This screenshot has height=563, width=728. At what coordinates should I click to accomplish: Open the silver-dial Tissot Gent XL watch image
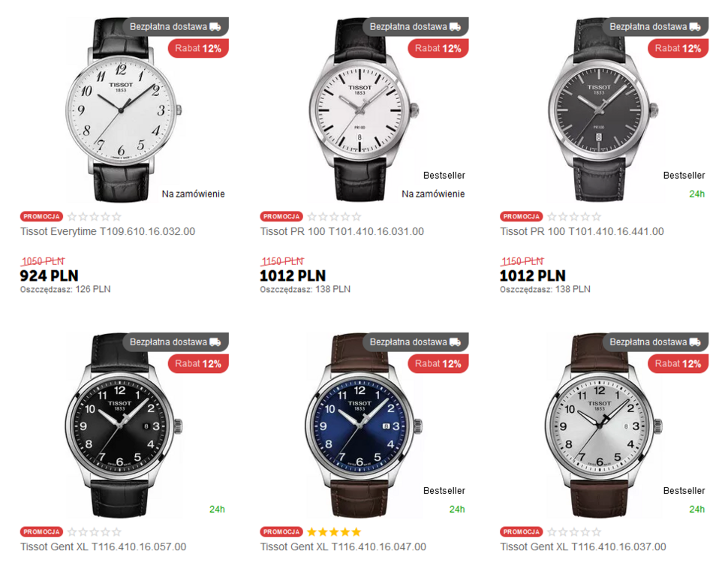603,426
